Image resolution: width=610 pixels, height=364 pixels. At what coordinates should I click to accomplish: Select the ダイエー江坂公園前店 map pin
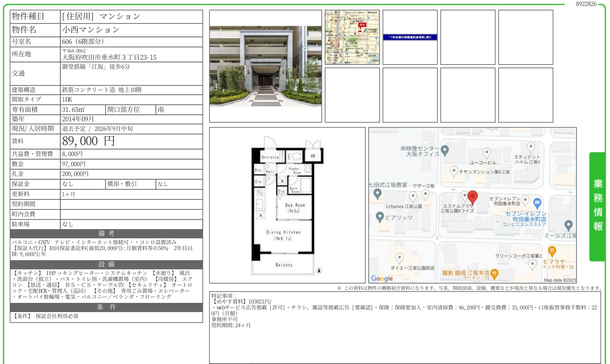pyautogui.click(x=399, y=258)
